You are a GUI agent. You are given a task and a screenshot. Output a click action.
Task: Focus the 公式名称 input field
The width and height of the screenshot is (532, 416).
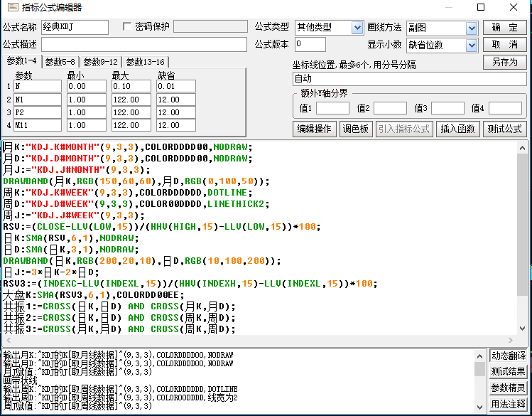tap(75, 27)
